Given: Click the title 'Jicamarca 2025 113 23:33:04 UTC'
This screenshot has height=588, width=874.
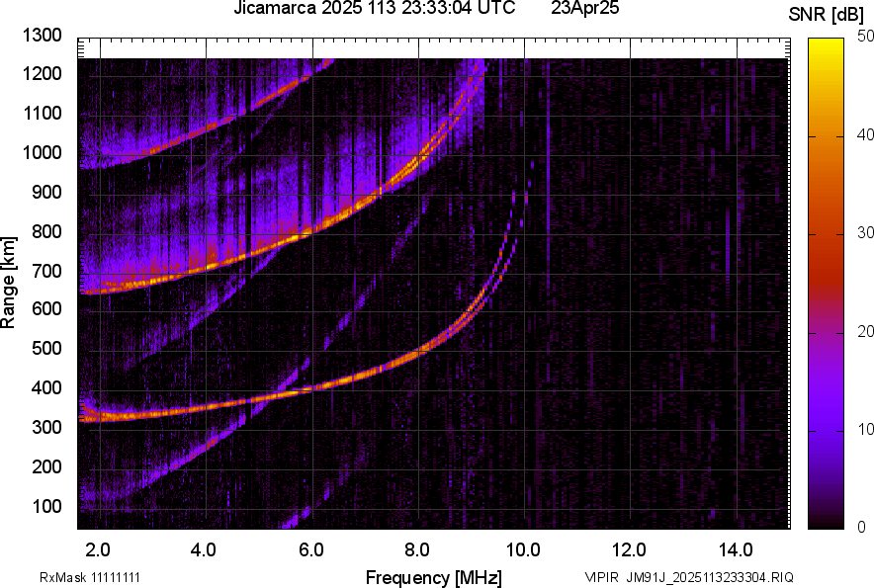Looking at the screenshot, I should pos(374,8).
